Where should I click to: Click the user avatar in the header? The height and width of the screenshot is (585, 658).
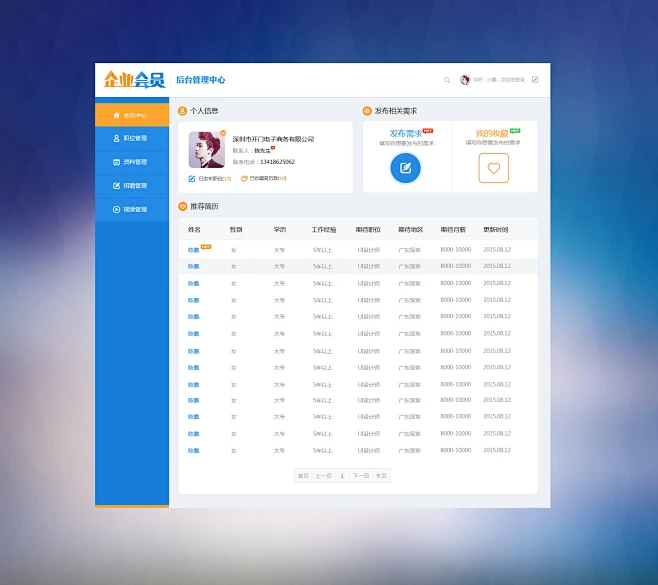(465, 80)
